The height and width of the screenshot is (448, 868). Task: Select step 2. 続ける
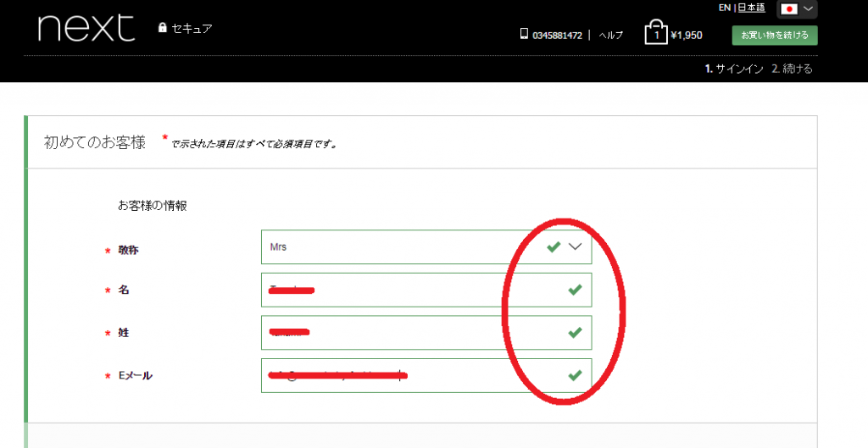click(793, 69)
